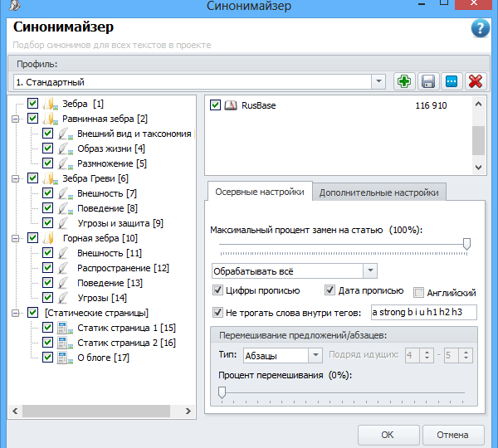The width and height of the screenshot is (498, 448).
Task: Uncheck the RusBase database checkbox
Action: (x=216, y=105)
